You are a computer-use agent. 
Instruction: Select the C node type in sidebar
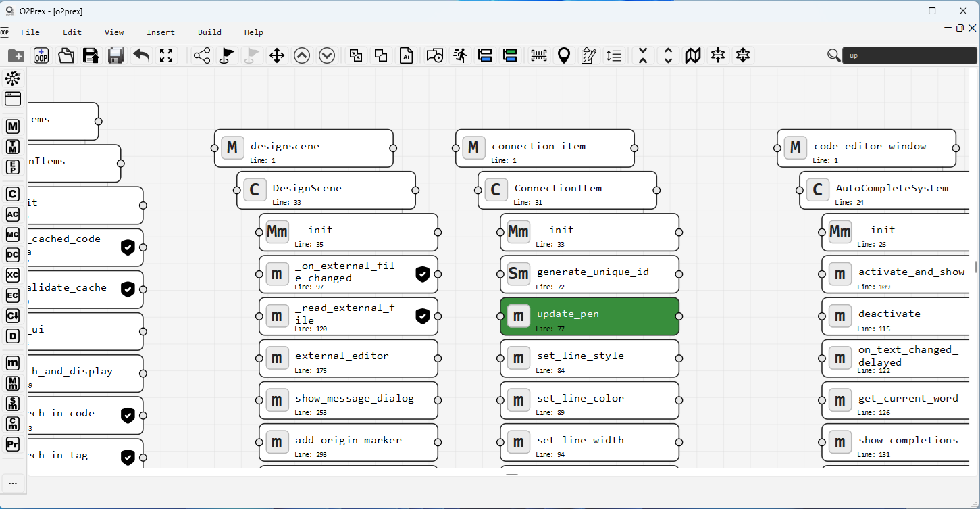click(13, 194)
